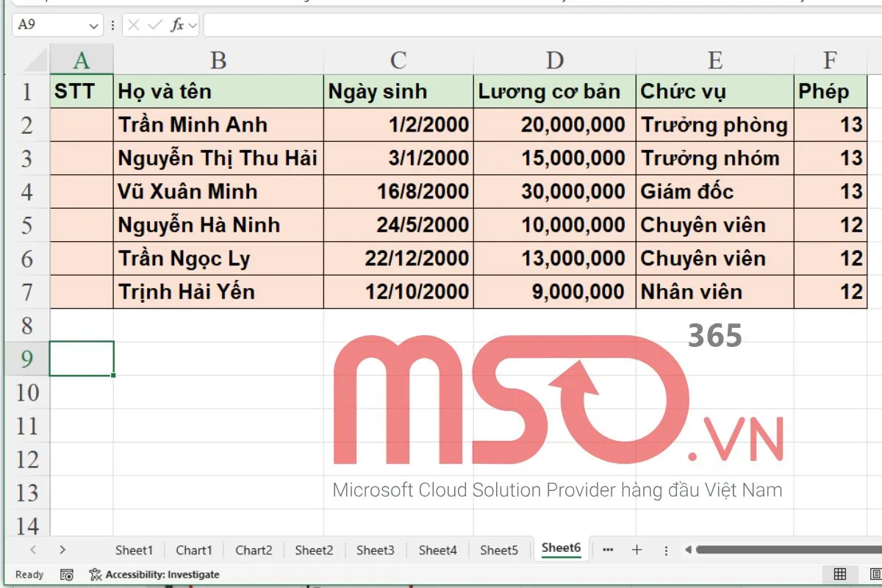Click the Accessibility: Investigate link
The image size is (882, 588).
click(x=163, y=575)
